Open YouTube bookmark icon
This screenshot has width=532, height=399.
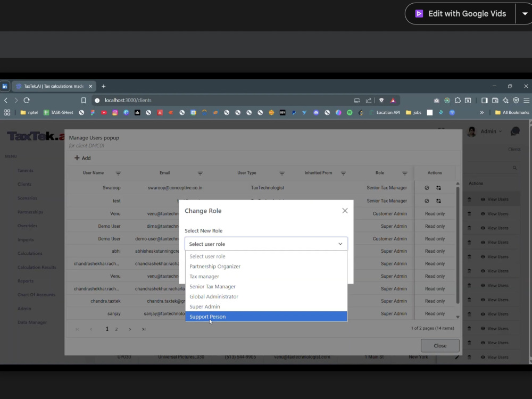[104, 112]
